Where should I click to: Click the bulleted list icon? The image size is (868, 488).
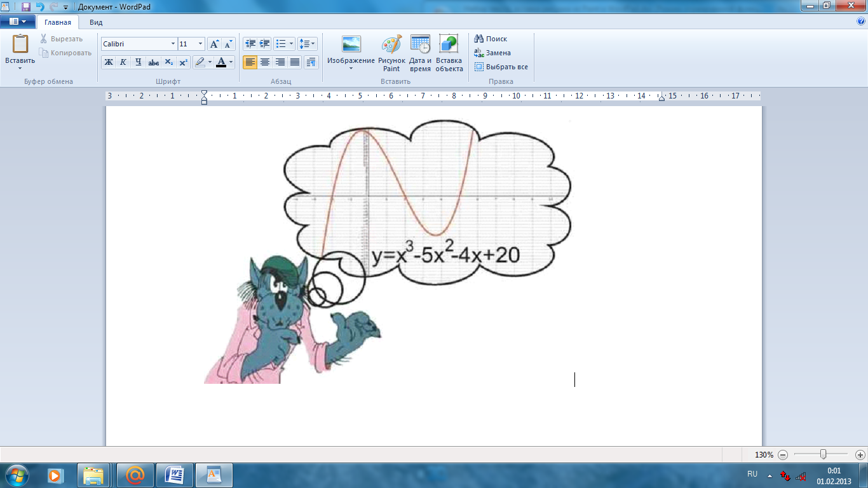coord(281,44)
